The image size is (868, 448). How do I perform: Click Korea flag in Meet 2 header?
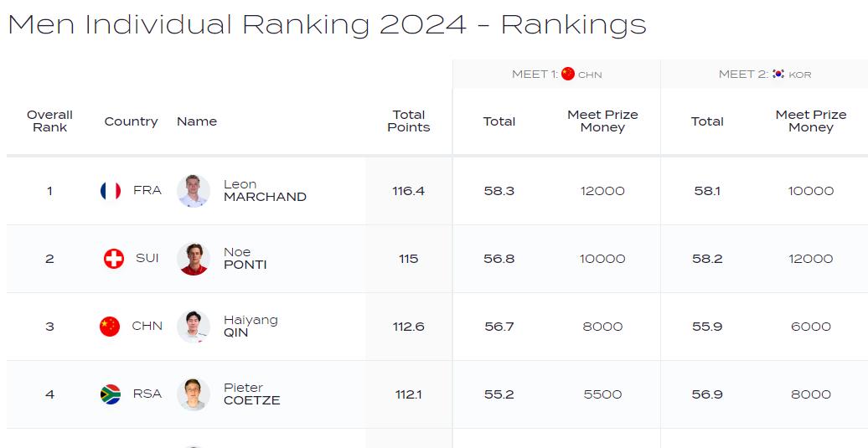click(778, 74)
